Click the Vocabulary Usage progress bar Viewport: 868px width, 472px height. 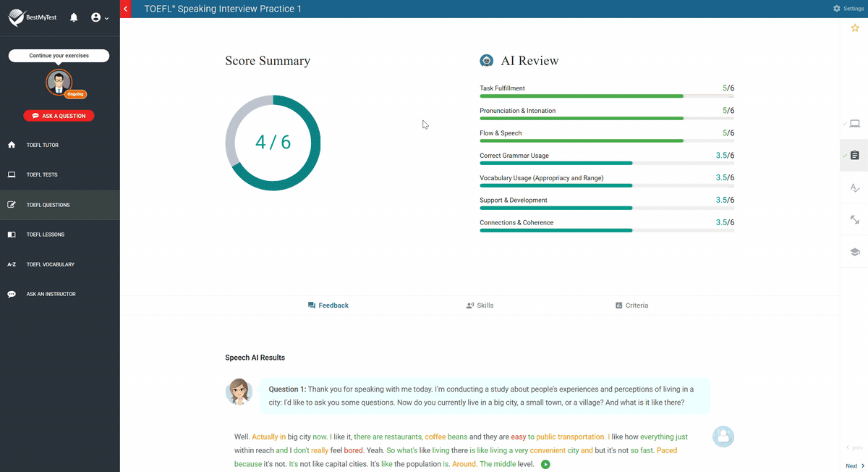tap(607, 185)
